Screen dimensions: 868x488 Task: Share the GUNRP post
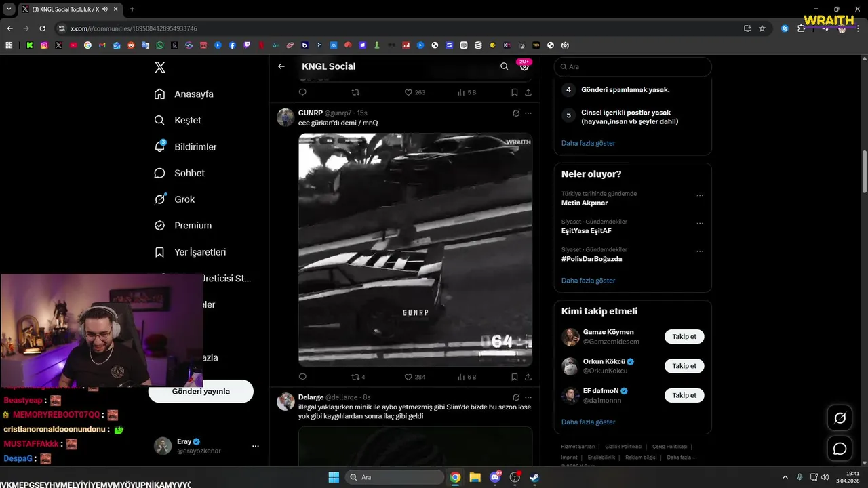[x=528, y=377]
